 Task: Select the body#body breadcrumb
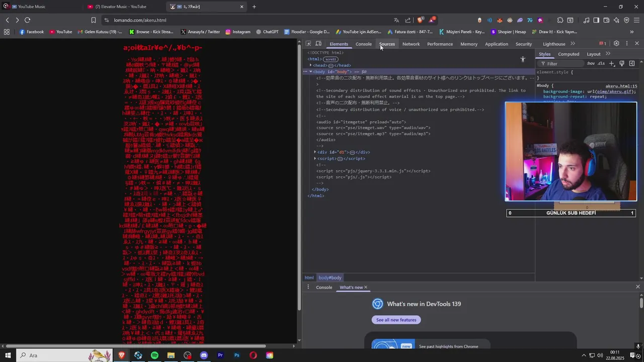coord(330,278)
